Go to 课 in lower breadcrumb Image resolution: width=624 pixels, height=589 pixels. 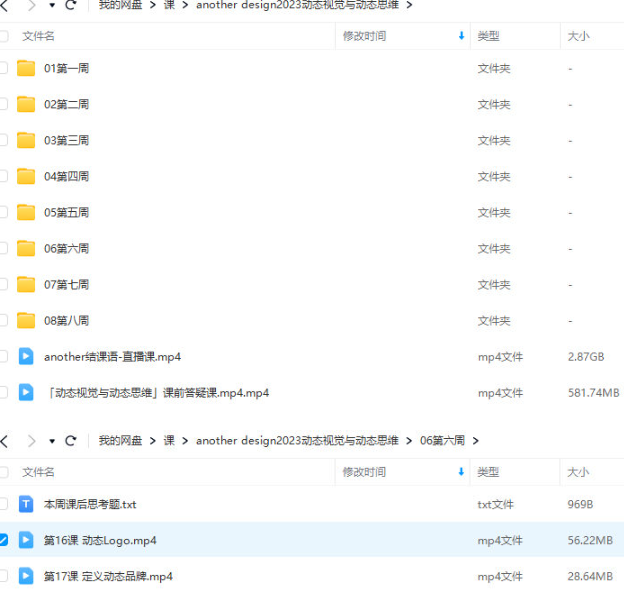pos(169,441)
